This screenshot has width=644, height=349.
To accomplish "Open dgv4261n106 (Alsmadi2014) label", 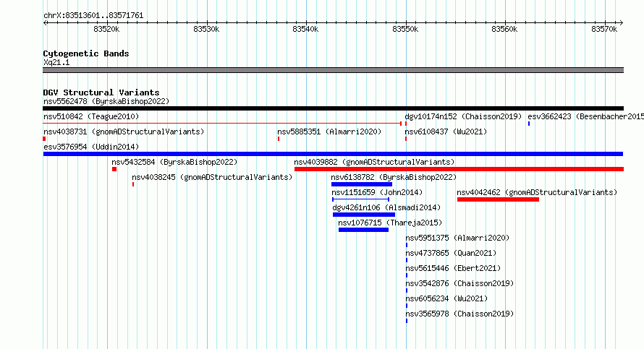I will pyautogui.click(x=386, y=207).
